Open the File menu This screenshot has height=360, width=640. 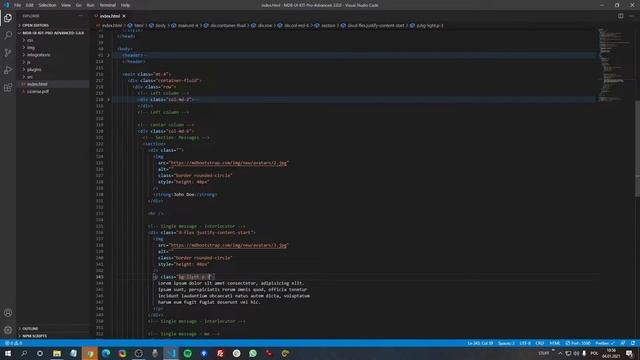18,5
